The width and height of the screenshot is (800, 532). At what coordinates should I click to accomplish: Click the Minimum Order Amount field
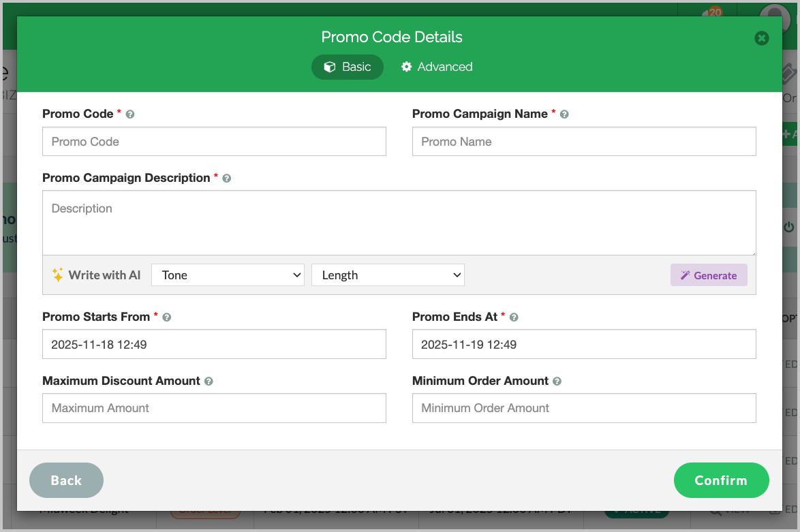(x=584, y=408)
